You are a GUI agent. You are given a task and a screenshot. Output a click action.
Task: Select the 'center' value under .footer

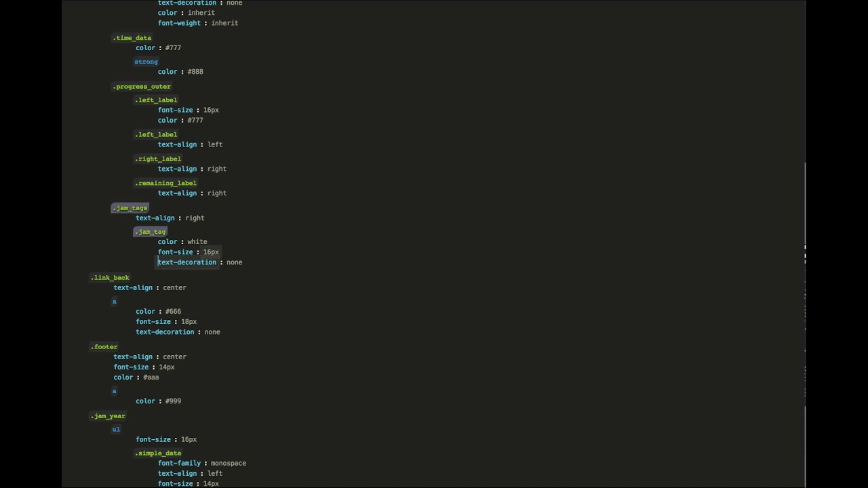(174, 357)
